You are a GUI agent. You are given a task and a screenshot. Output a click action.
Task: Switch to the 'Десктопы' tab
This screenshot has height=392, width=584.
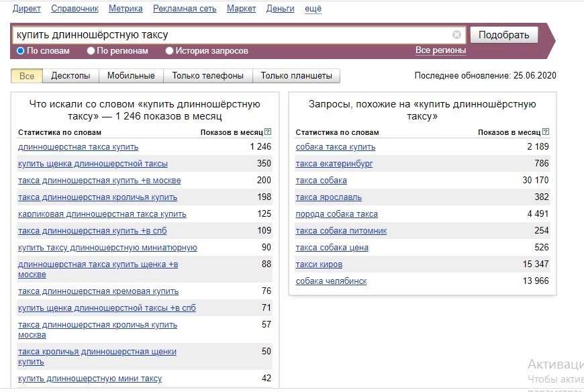point(70,76)
